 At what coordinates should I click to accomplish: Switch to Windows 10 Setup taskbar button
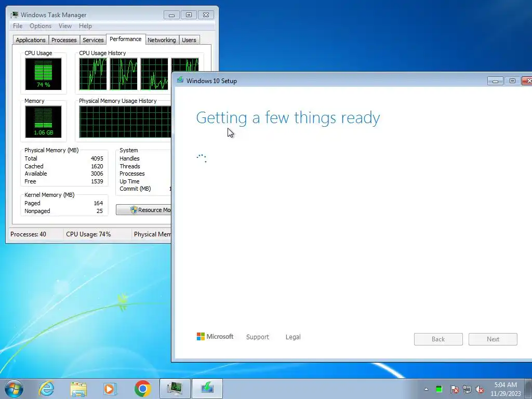pyautogui.click(x=207, y=389)
